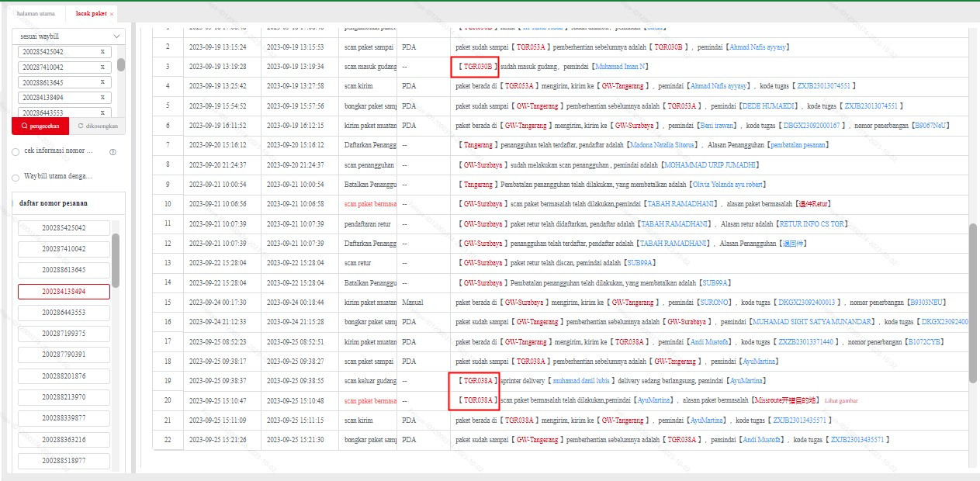Select order 200287410042 in daftar nomor pesanan
Viewport: 980px width, 481px height.
(x=64, y=249)
